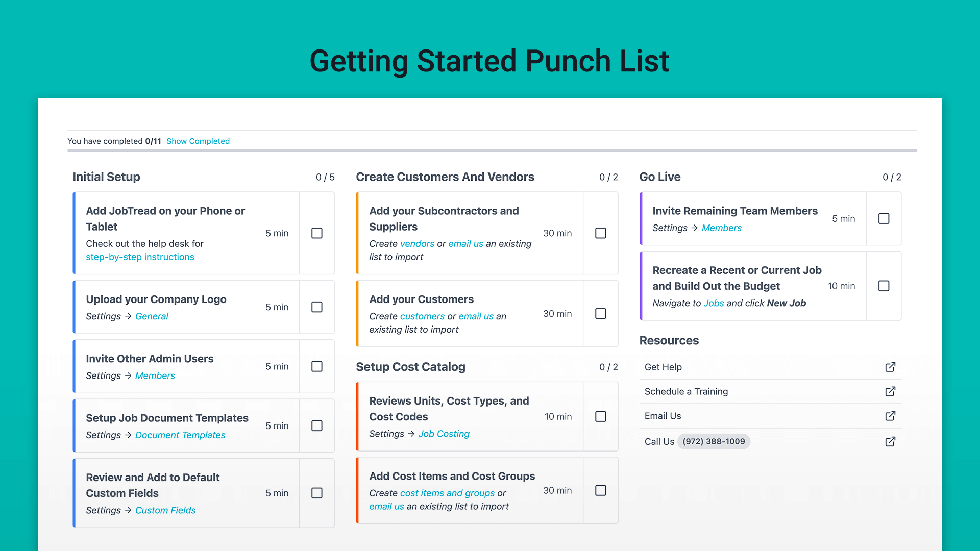The width and height of the screenshot is (980, 551).
Task: Open the Custom Fields settings link
Action: pos(165,510)
